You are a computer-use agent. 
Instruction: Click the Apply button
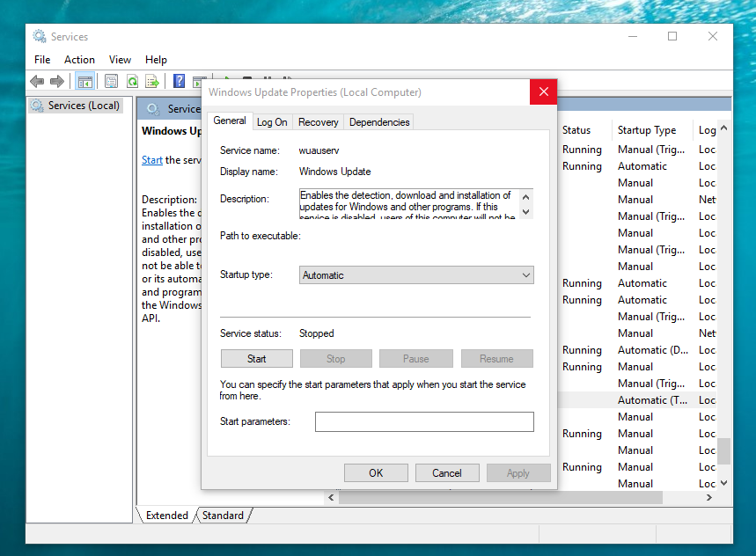(518, 473)
